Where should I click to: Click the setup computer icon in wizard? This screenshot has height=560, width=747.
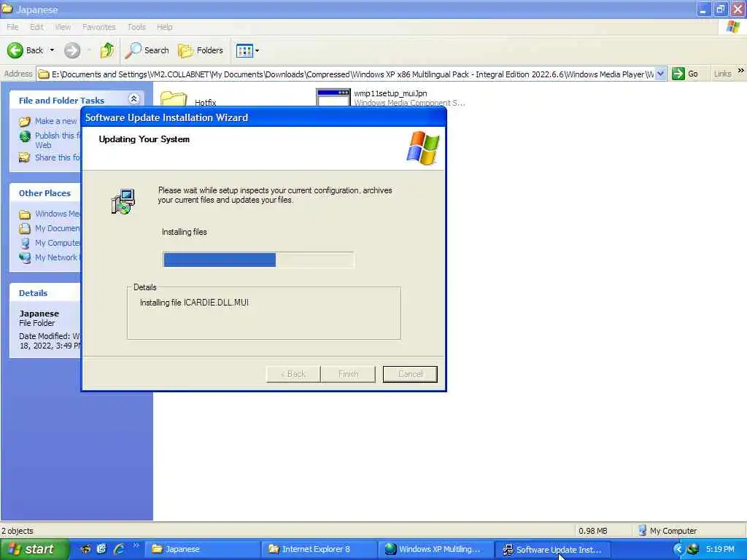pos(123,201)
